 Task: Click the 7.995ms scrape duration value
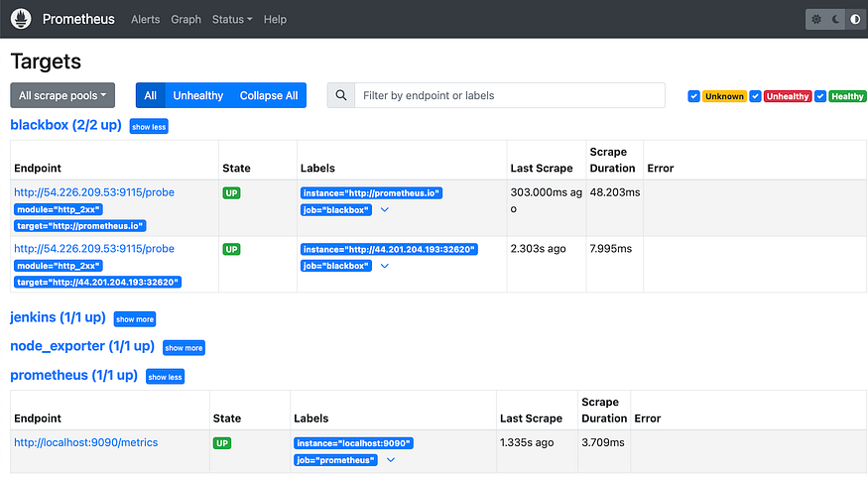611,249
